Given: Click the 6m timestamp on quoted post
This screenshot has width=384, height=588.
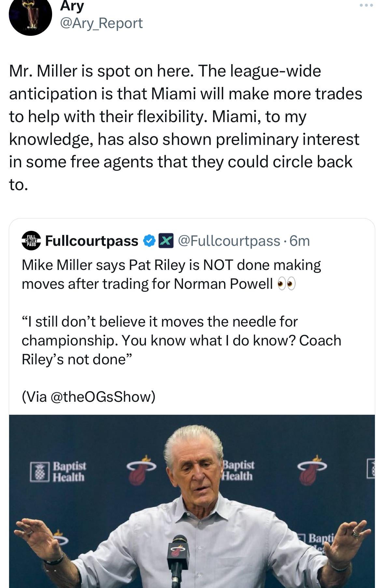Looking at the screenshot, I should click(x=300, y=241).
